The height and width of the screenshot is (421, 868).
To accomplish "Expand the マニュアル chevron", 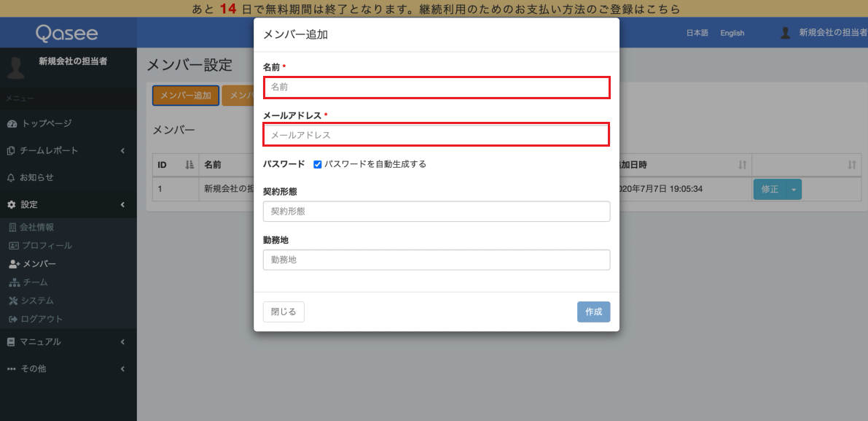I will [123, 342].
